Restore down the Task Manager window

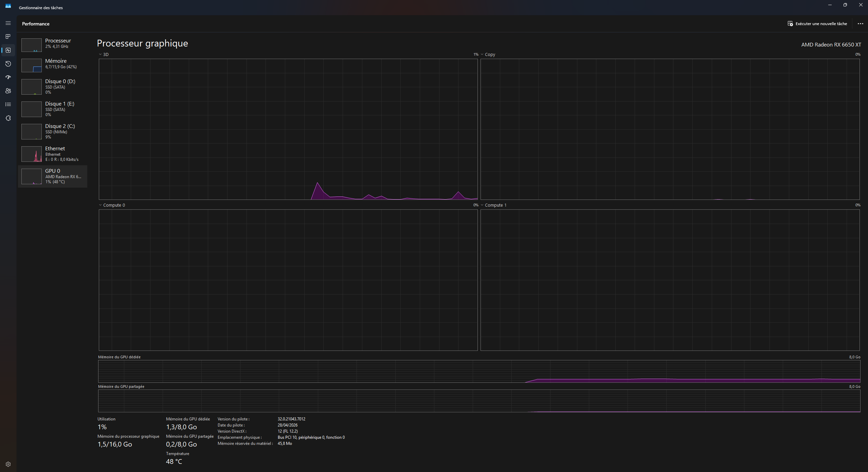click(x=845, y=5)
